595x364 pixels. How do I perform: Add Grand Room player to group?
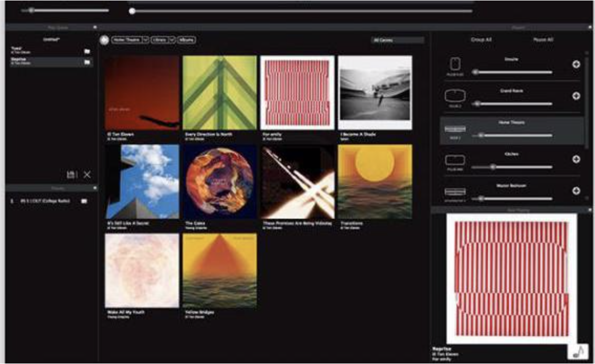coord(576,96)
